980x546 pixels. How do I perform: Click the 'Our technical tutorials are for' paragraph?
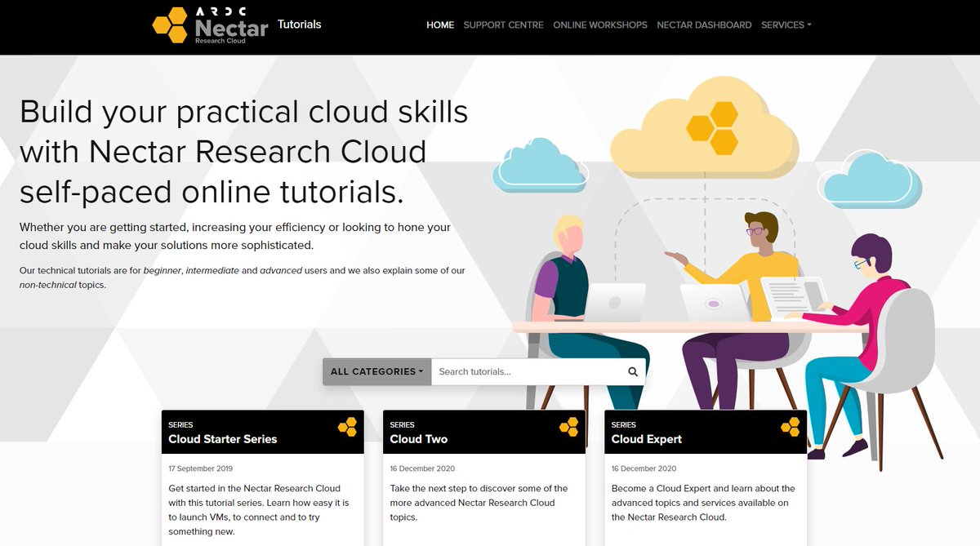pyautogui.click(x=243, y=277)
